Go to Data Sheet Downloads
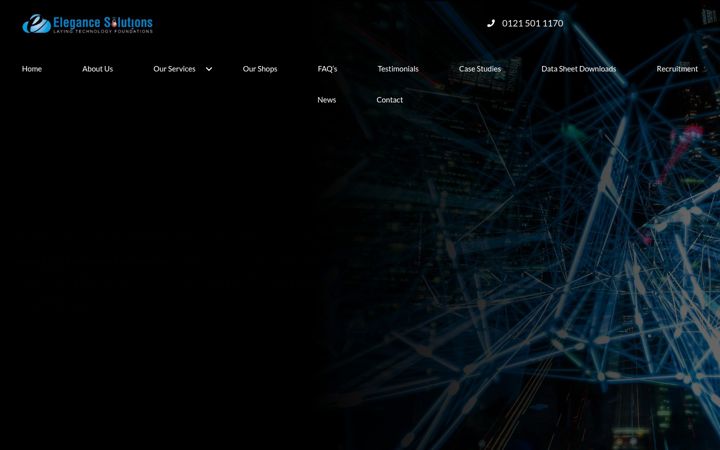Viewport: 720px width, 450px height. click(x=579, y=69)
